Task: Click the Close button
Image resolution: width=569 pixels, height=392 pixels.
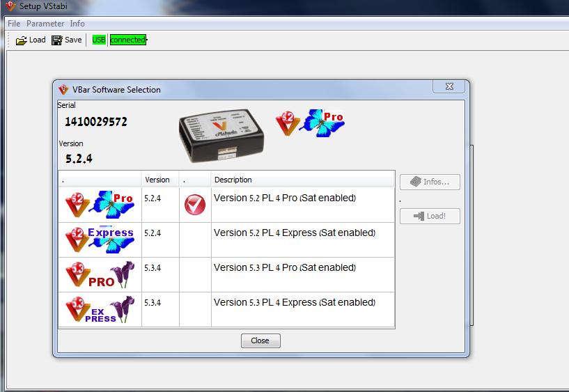Action: pos(260,340)
